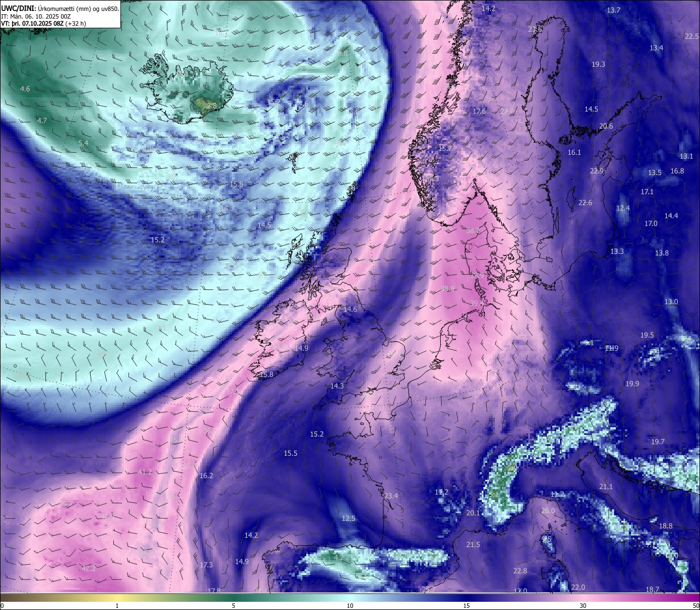Click the map value "26.0"
700x610 pixels.
pyautogui.click(x=548, y=511)
